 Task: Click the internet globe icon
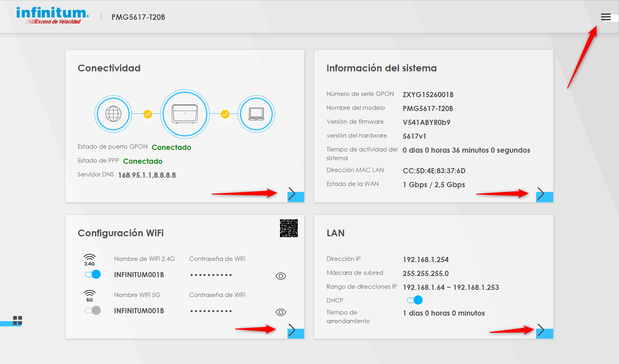(113, 114)
